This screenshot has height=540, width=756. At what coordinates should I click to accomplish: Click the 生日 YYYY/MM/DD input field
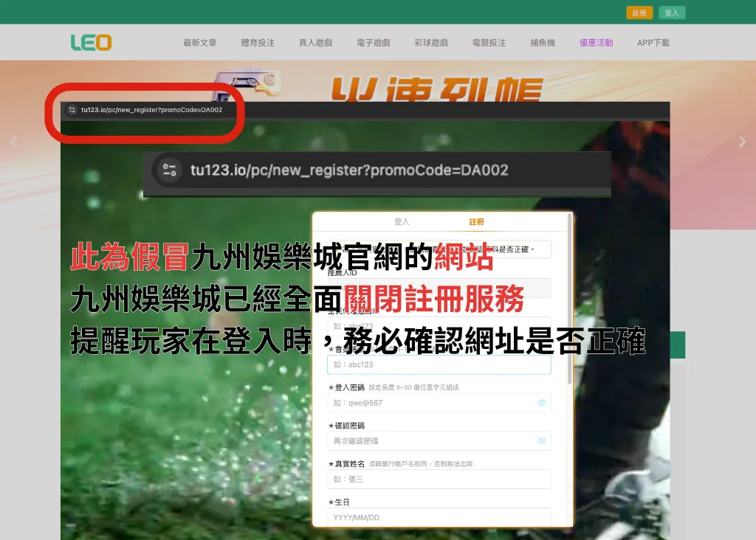click(439, 517)
